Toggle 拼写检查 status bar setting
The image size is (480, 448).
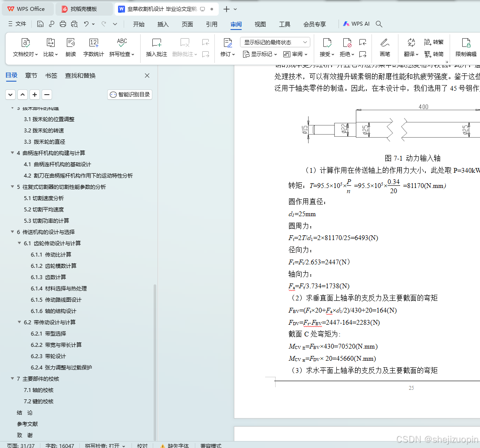pyautogui.click(x=105, y=445)
